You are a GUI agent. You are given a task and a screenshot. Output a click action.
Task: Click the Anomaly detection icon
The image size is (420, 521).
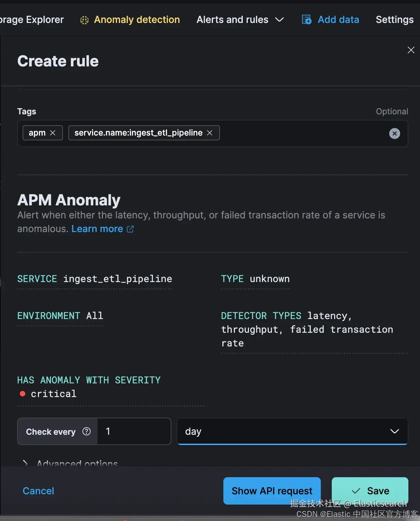click(84, 20)
